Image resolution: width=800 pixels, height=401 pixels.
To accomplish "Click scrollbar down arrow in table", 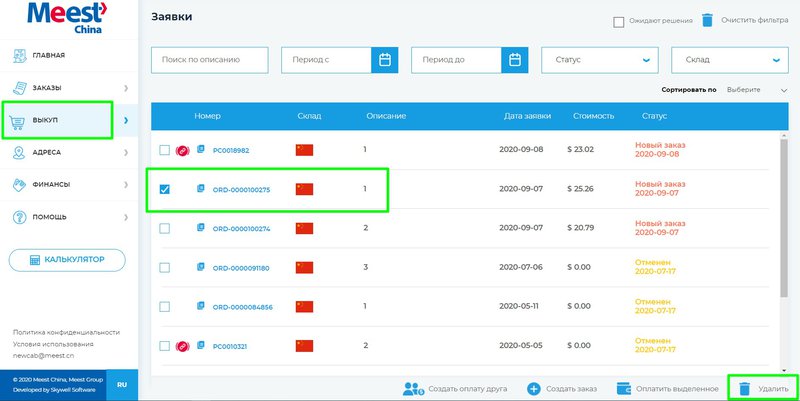I will click(784, 370).
